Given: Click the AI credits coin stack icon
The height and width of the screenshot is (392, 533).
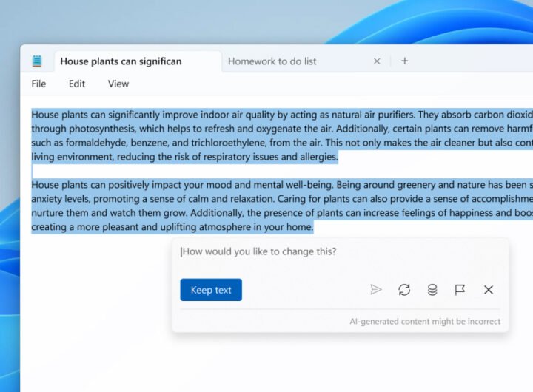Looking at the screenshot, I should (x=432, y=290).
